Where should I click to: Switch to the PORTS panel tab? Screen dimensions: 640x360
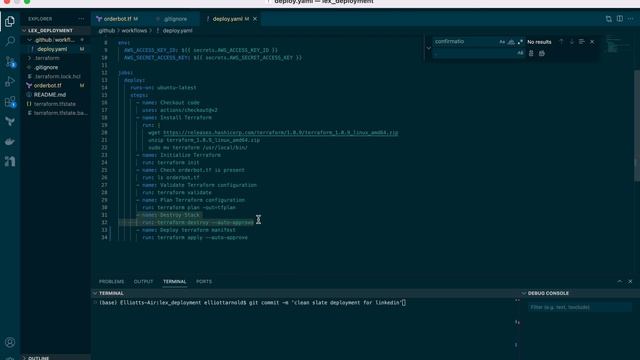(204, 282)
